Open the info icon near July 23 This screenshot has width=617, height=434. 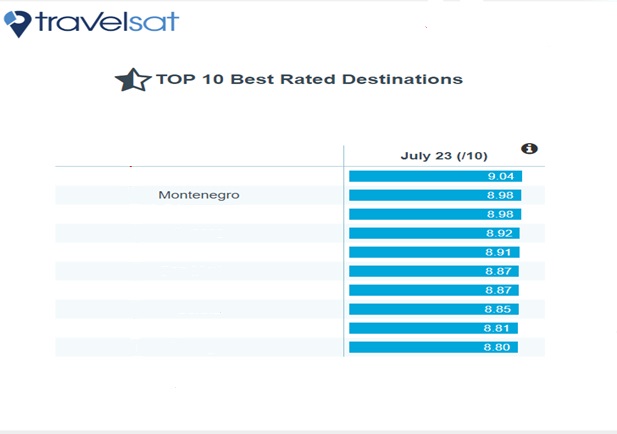pyautogui.click(x=529, y=148)
